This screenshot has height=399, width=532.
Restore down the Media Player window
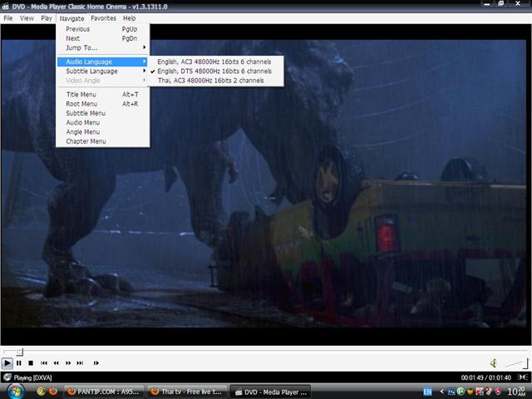tap(500, 4)
